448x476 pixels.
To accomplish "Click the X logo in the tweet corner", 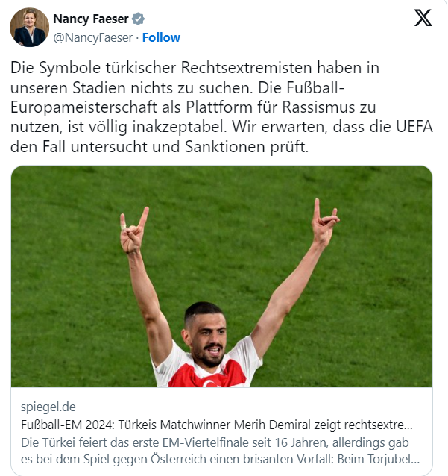I will click(423, 19).
